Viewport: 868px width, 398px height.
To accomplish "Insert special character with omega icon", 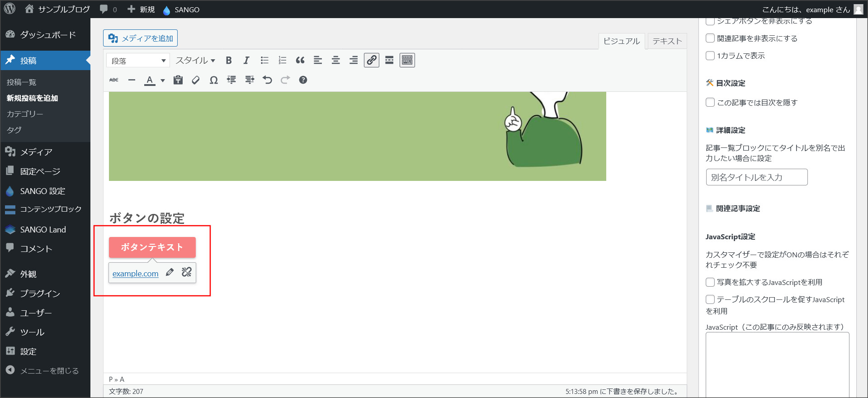I will pos(214,80).
